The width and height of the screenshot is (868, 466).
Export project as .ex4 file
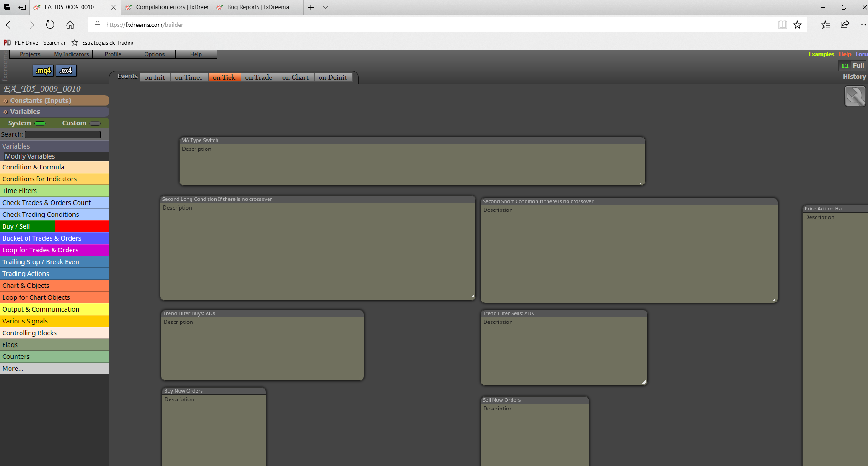point(66,71)
